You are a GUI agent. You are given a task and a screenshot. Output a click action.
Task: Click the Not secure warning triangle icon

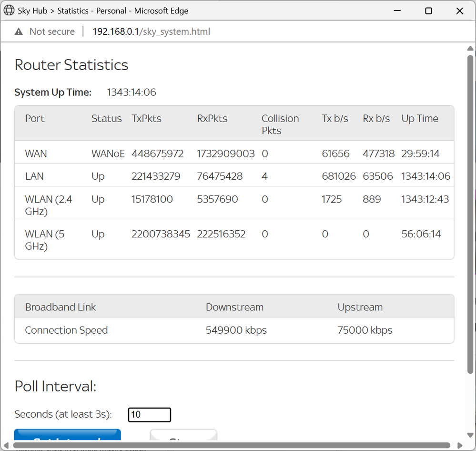point(19,32)
